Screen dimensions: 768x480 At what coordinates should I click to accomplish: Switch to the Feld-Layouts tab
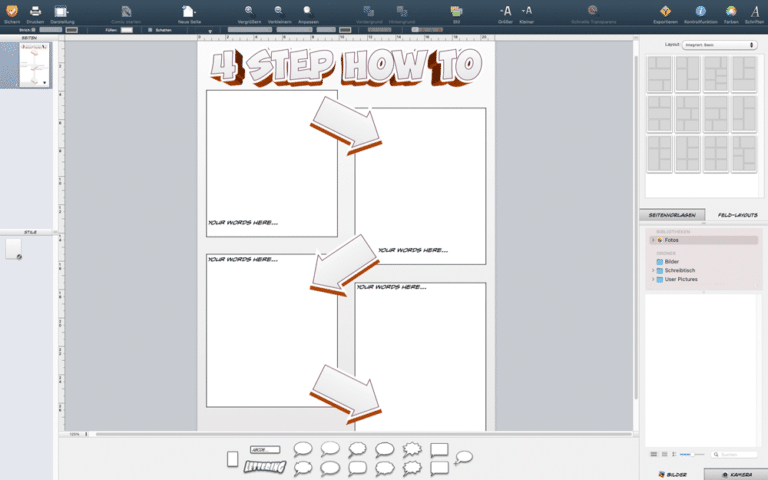(x=738, y=215)
